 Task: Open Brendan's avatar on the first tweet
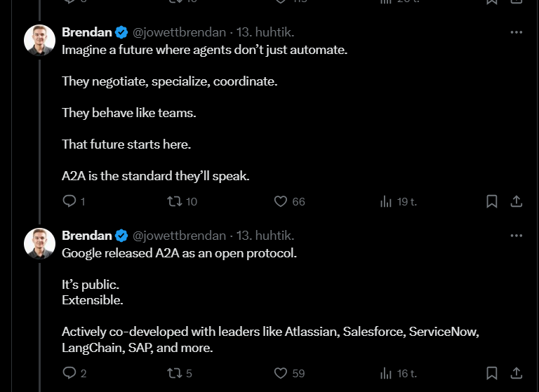[x=39, y=40]
